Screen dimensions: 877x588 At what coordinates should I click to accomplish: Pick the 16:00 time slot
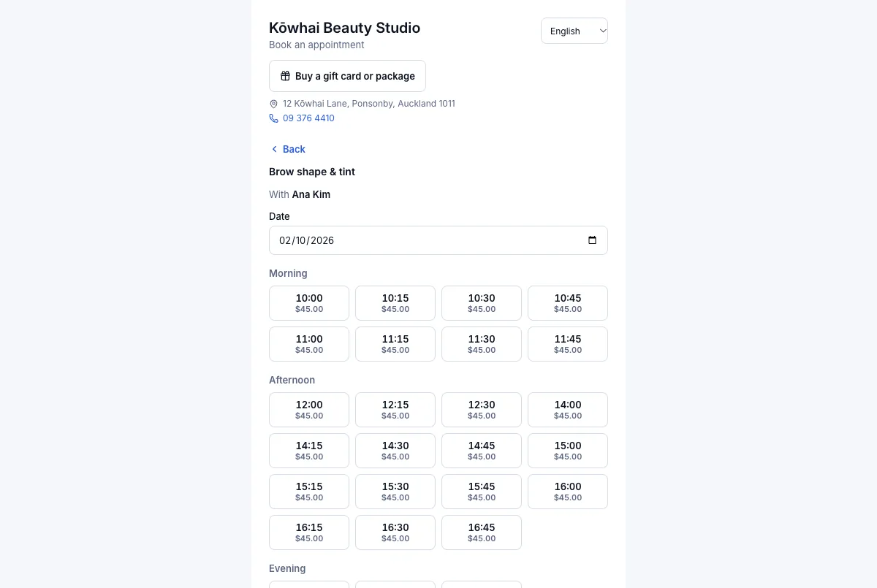[x=568, y=492]
